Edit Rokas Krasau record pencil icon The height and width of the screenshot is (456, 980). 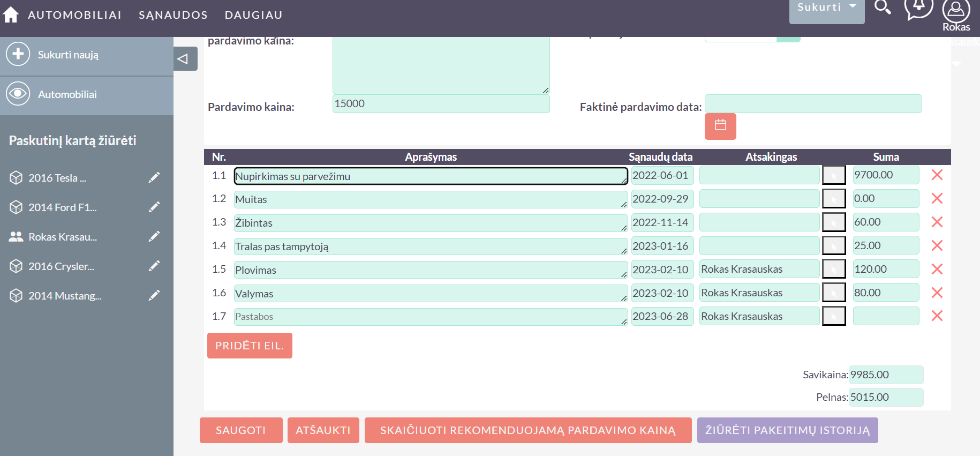[x=154, y=236]
